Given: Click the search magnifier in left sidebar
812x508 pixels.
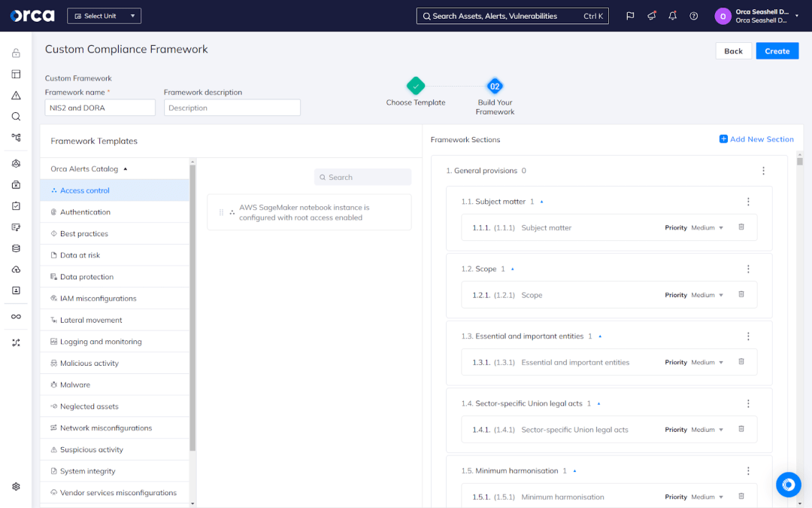Looking at the screenshot, I should [16, 117].
